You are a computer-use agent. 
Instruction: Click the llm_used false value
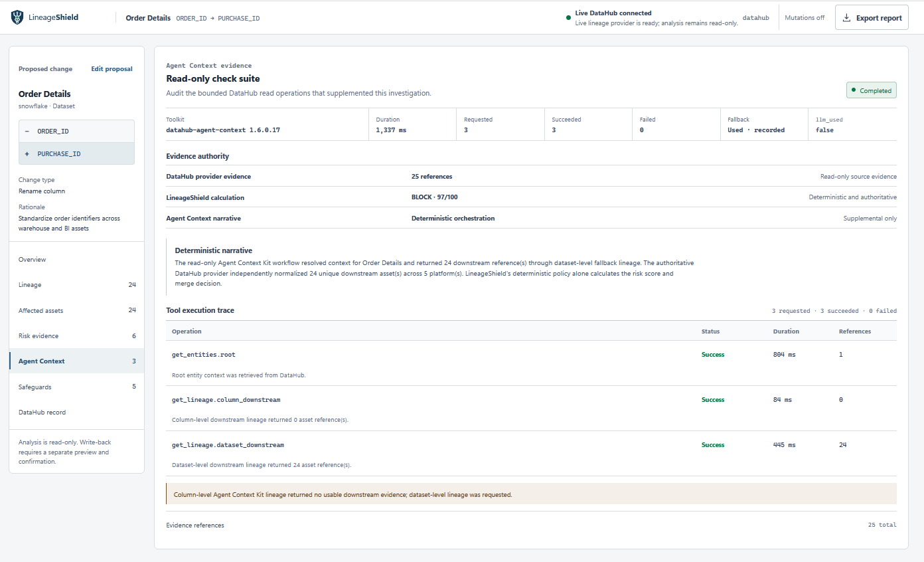click(x=824, y=130)
